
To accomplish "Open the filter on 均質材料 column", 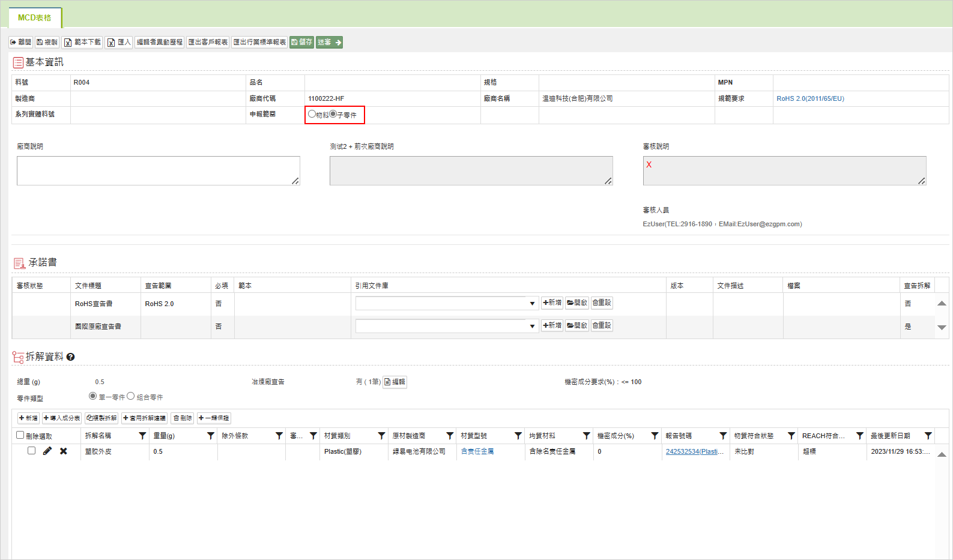I will [587, 436].
